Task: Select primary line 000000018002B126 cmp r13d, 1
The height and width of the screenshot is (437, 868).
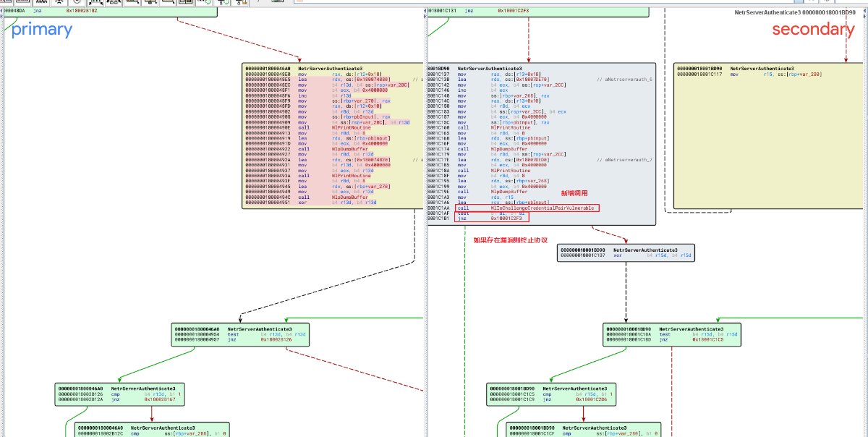Action: tap(118, 394)
